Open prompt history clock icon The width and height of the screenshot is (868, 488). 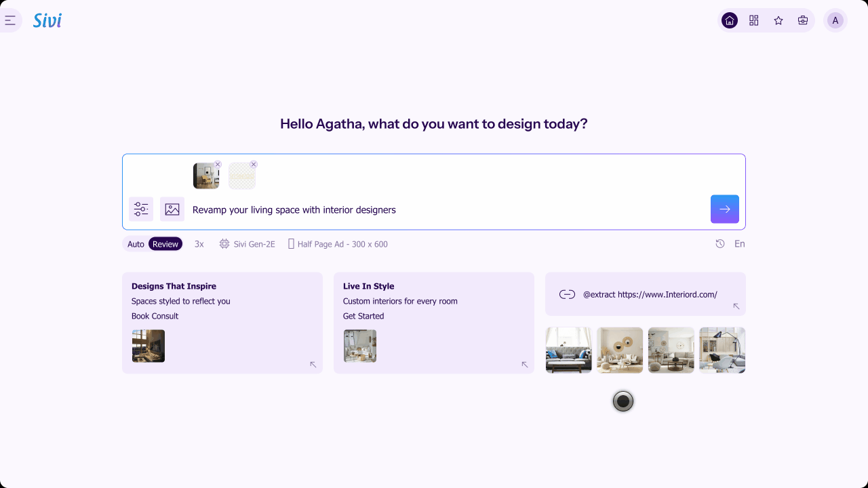click(720, 244)
